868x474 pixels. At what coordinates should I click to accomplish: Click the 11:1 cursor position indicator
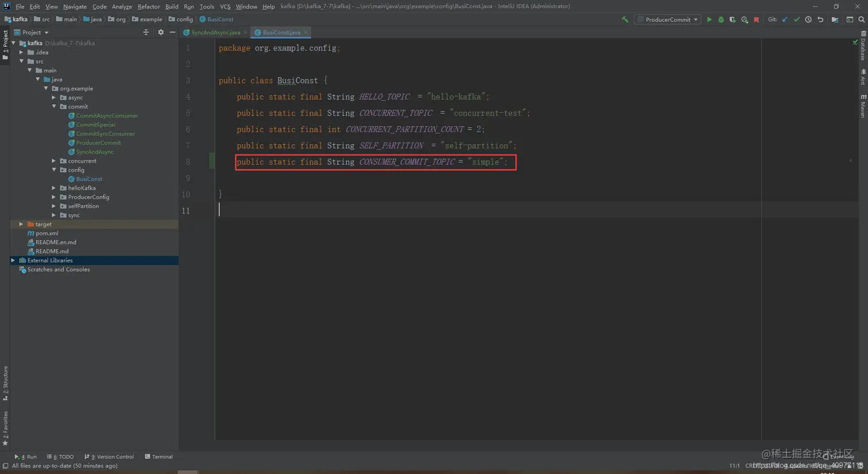[734, 466]
